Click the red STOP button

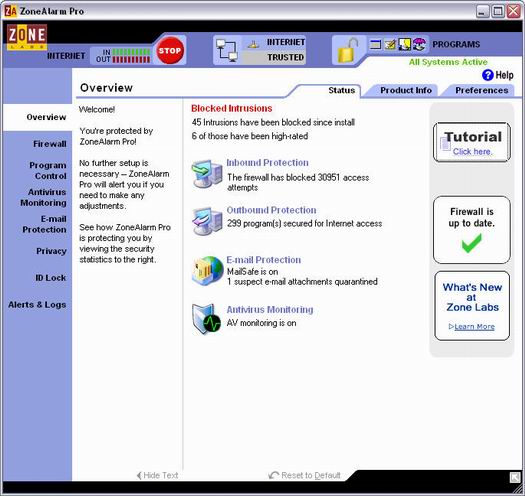point(170,51)
